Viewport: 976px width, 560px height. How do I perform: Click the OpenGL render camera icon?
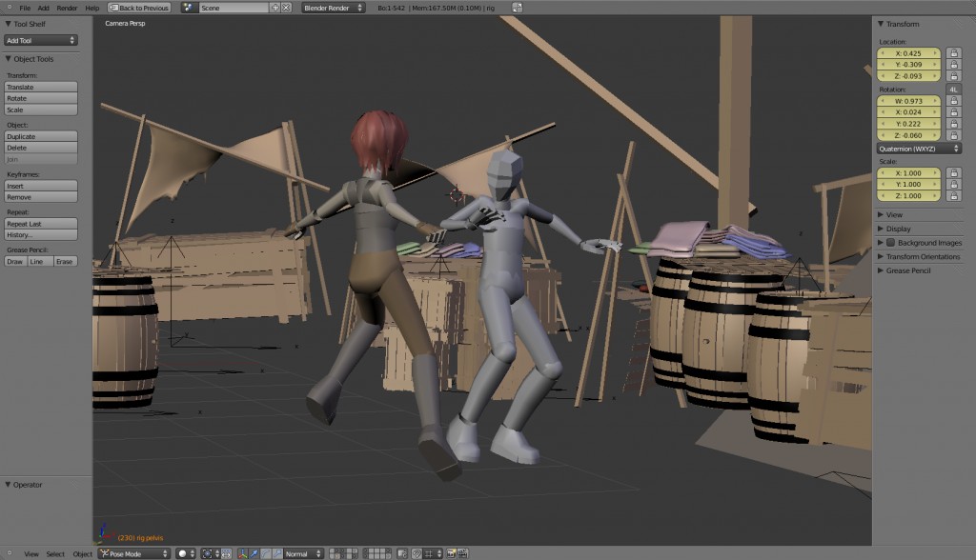coord(452,553)
